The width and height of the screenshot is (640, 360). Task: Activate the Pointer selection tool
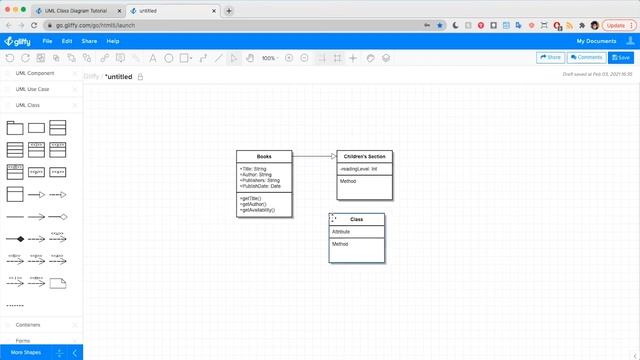tap(234, 58)
